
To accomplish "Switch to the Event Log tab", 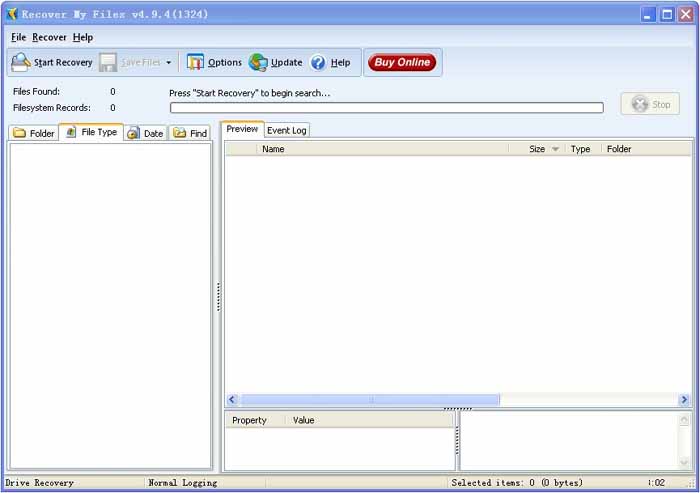I will 287,130.
